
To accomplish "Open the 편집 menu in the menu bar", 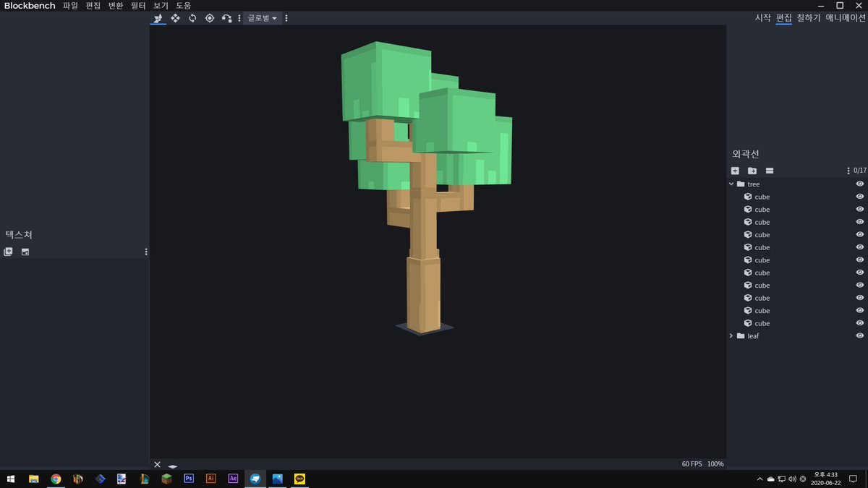I will click(93, 6).
